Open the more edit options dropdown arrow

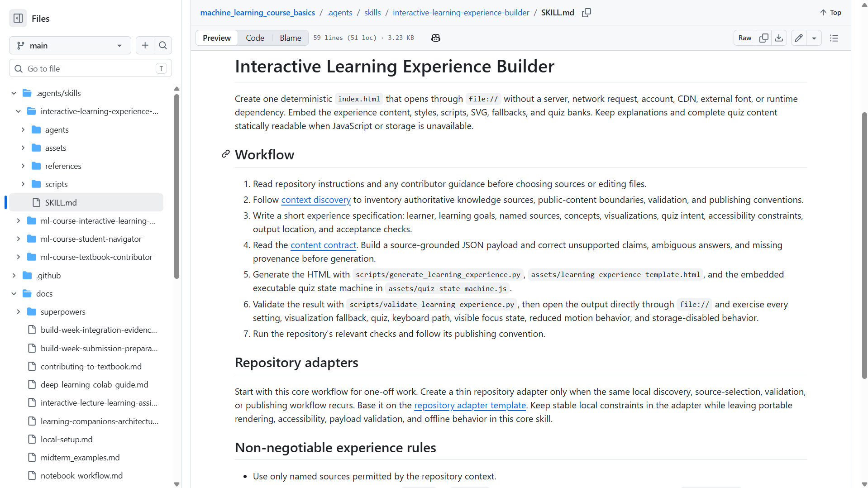[x=814, y=38]
